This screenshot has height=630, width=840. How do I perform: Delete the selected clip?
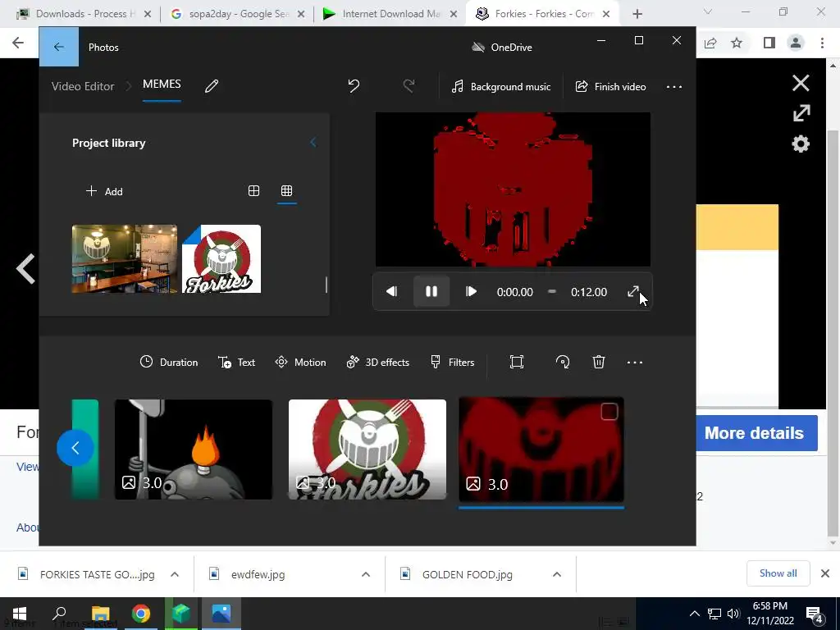click(599, 362)
